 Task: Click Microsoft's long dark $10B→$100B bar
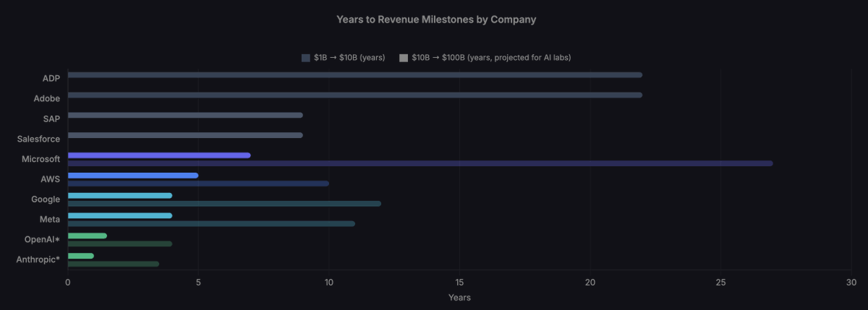[x=420, y=163]
